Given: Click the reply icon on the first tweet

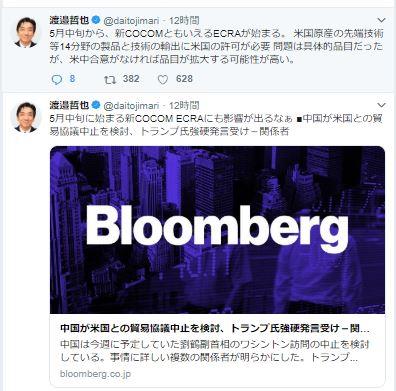Looking at the screenshot, I should (x=57, y=79).
